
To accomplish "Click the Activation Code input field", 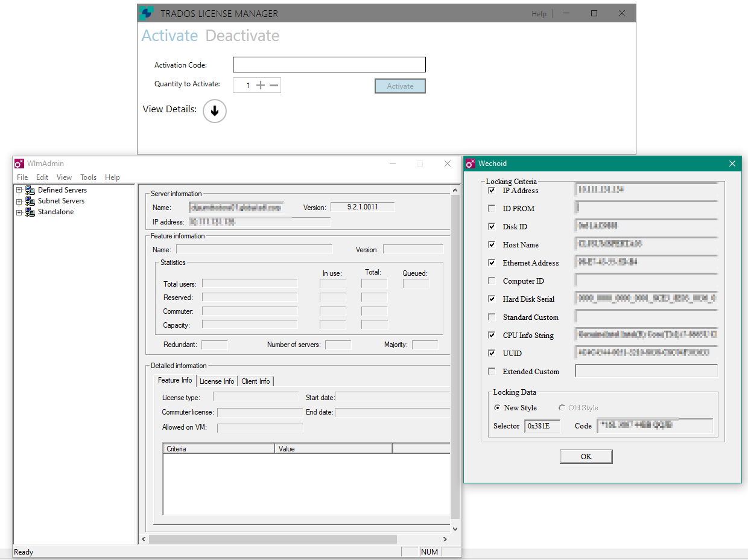I will [x=329, y=65].
